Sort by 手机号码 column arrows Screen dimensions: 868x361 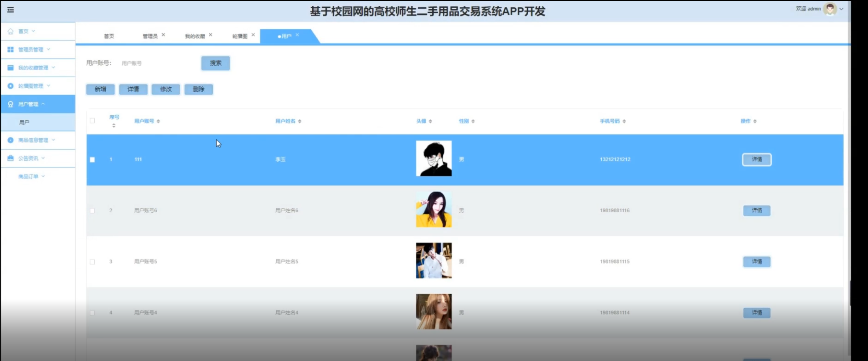pos(624,121)
